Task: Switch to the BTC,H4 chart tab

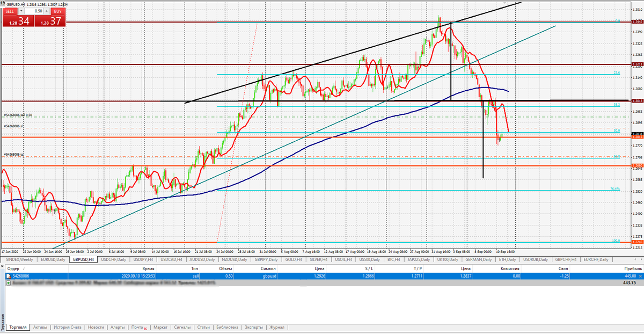Action: (x=393, y=259)
